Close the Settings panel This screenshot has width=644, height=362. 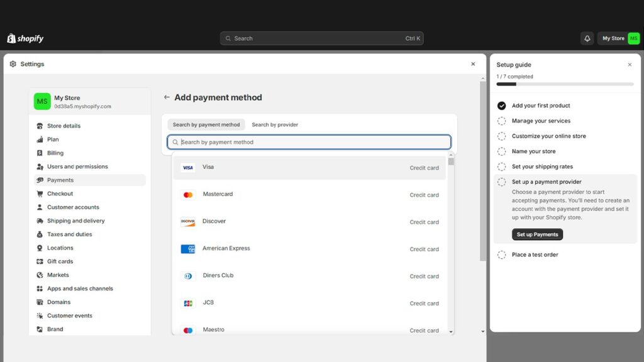[x=473, y=64]
